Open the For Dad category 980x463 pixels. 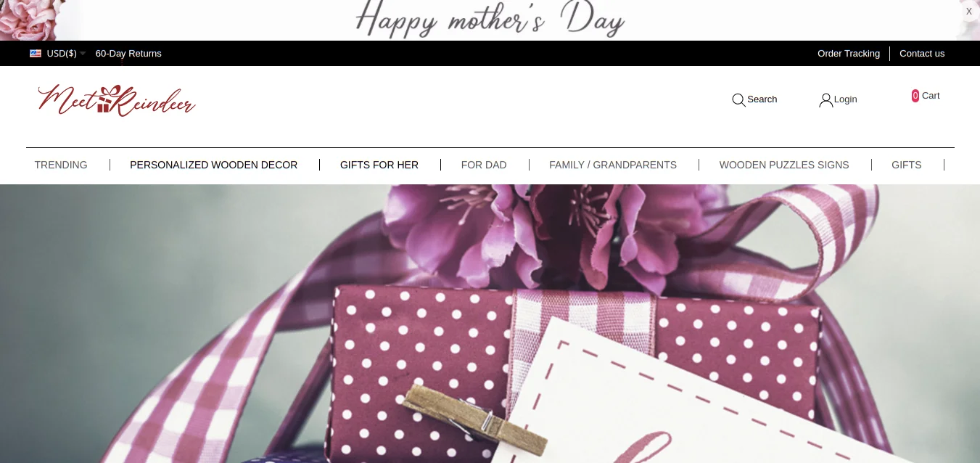[484, 165]
